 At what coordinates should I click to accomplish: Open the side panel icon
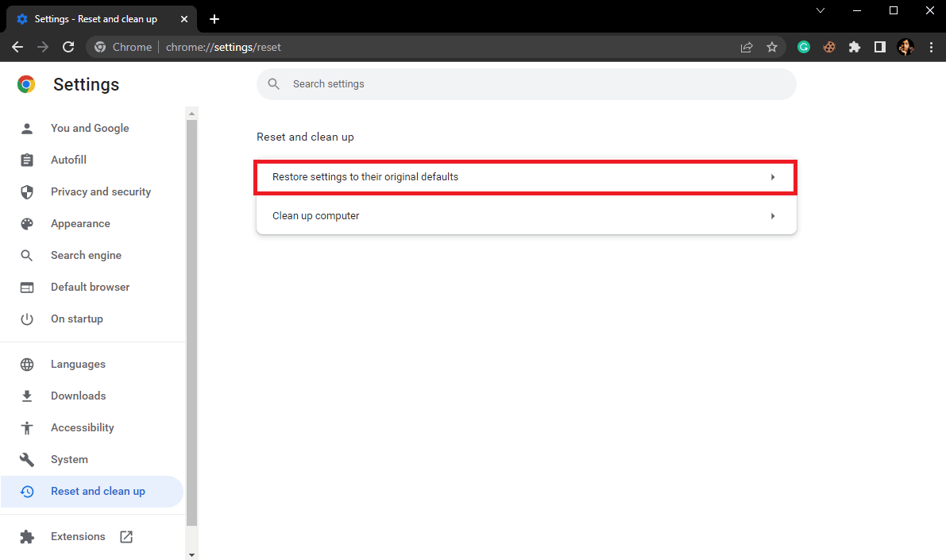879,47
